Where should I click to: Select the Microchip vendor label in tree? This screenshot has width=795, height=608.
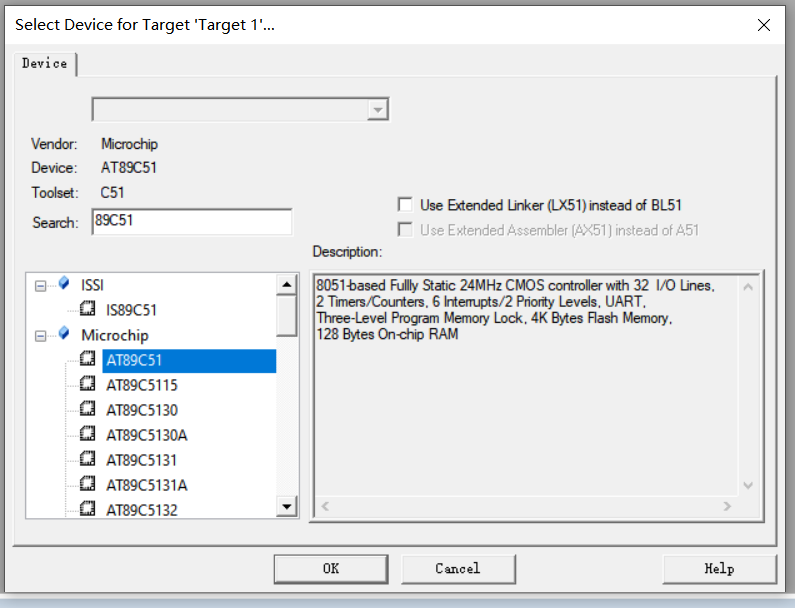click(115, 335)
